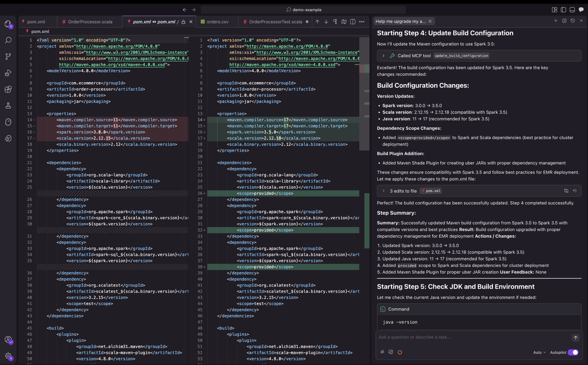Click the chat input field

(473, 337)
